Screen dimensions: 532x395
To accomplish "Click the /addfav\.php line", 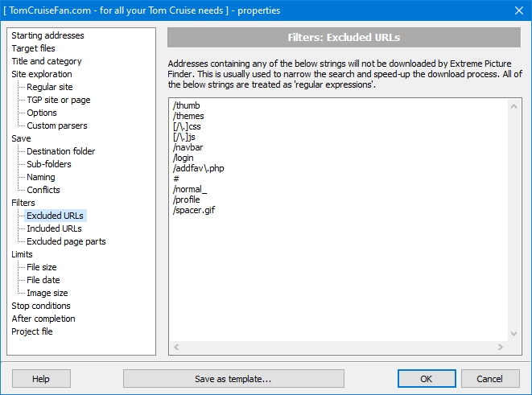I will pyautogui.click(x=199, y=168).
